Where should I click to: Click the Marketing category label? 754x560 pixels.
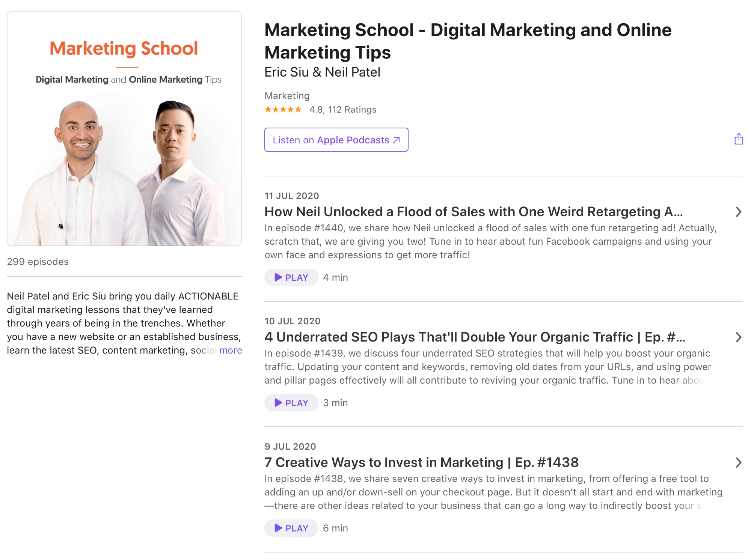click(287, 96)
